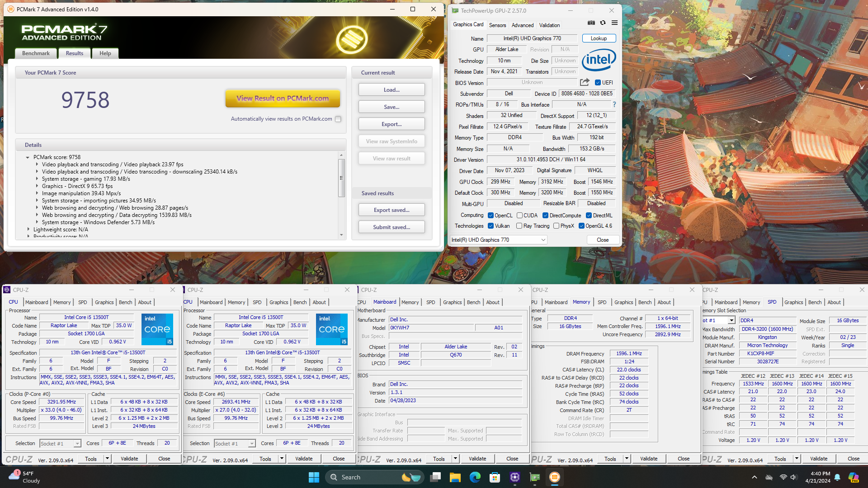Toggle UEFI checkbox in GPU-Z

pos(598,83)
